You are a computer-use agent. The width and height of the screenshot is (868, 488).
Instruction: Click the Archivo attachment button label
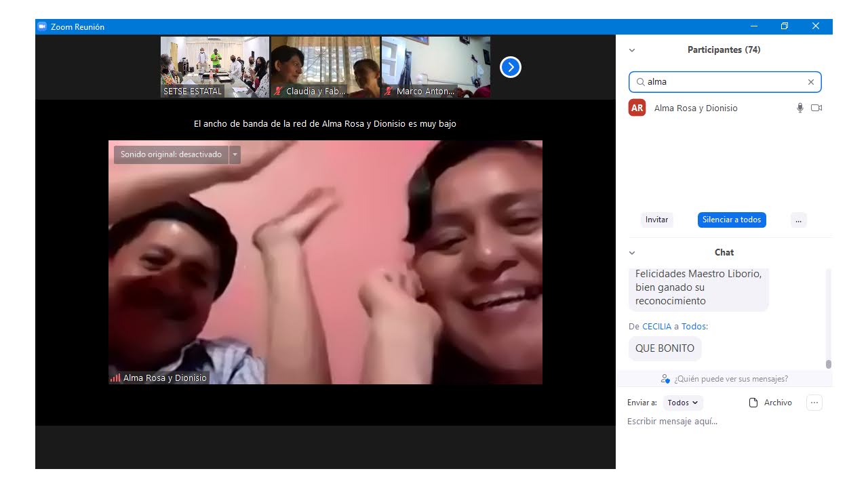pyautogui.click(x=778, y=403)
